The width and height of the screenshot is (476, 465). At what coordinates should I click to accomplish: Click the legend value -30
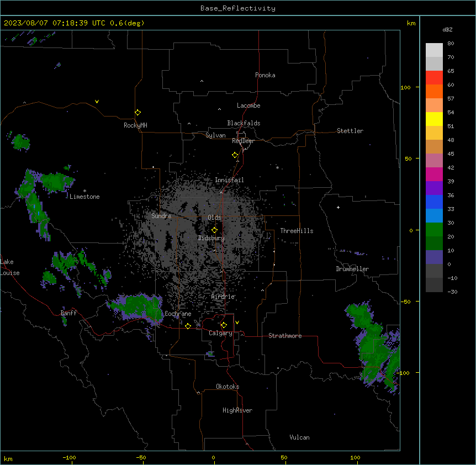point(452,292)
